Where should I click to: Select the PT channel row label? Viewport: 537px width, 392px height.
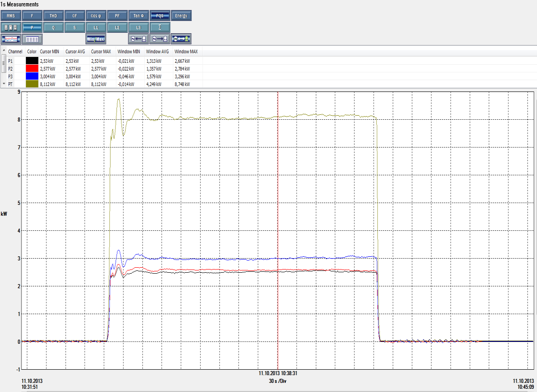coord(10,84)
